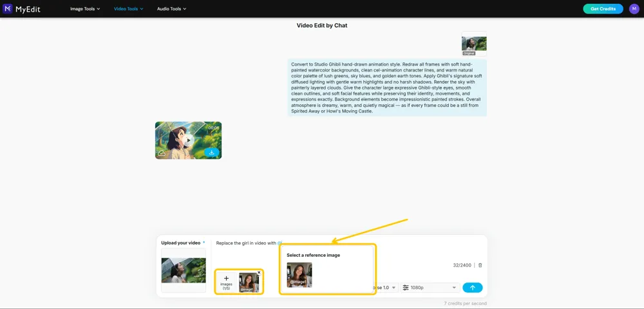The height and width of the screenshot is (309, 644).
Task: Click the "32/2400" character counter
Action: tap(462, 265)
